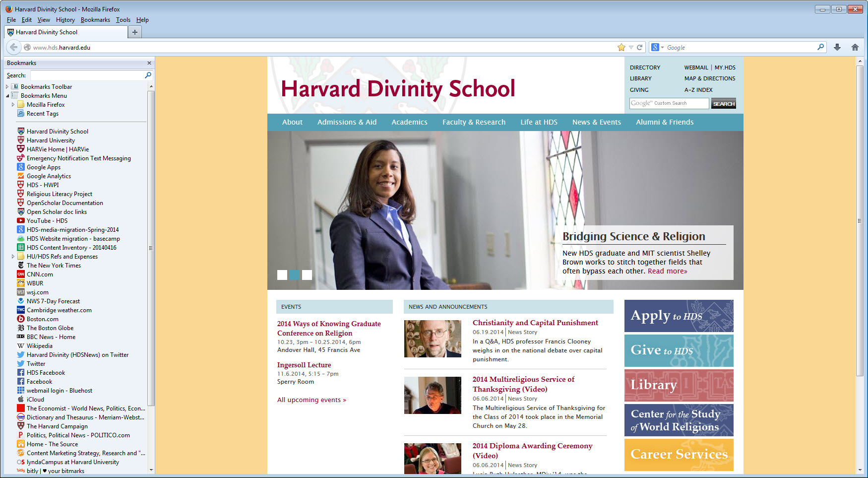The width and height of the screenshot is (868, 478).
Task: Select the third carousel slide indicator
Action: 307,275
